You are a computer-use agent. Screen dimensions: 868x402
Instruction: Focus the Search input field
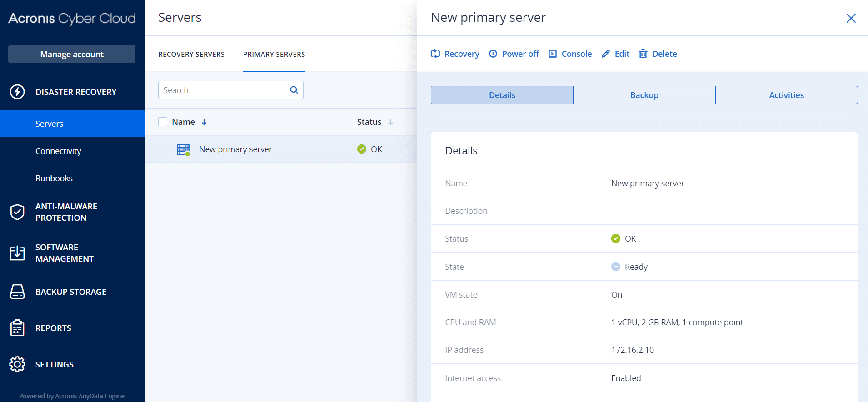[x=231, y=90]
